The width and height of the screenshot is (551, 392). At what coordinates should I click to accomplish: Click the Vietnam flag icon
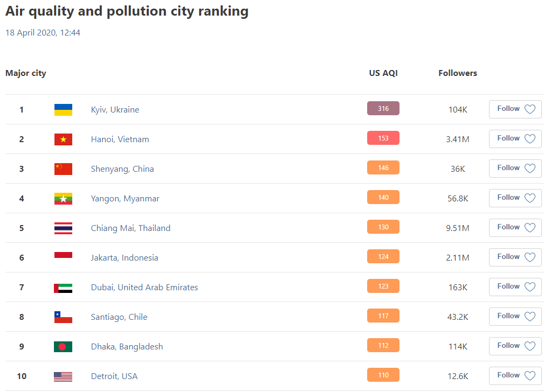tap(63, 139)
